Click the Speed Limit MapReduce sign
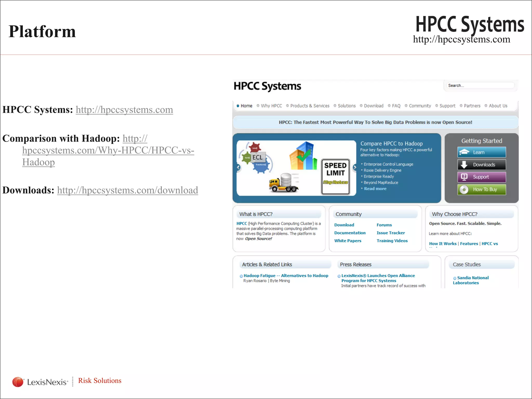532x399 pixels. click(x=336, y=177)
